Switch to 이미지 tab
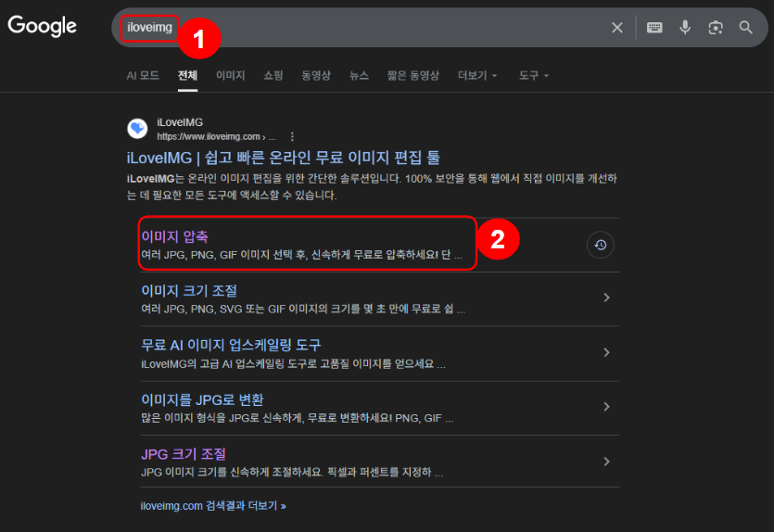 point(231,75)
